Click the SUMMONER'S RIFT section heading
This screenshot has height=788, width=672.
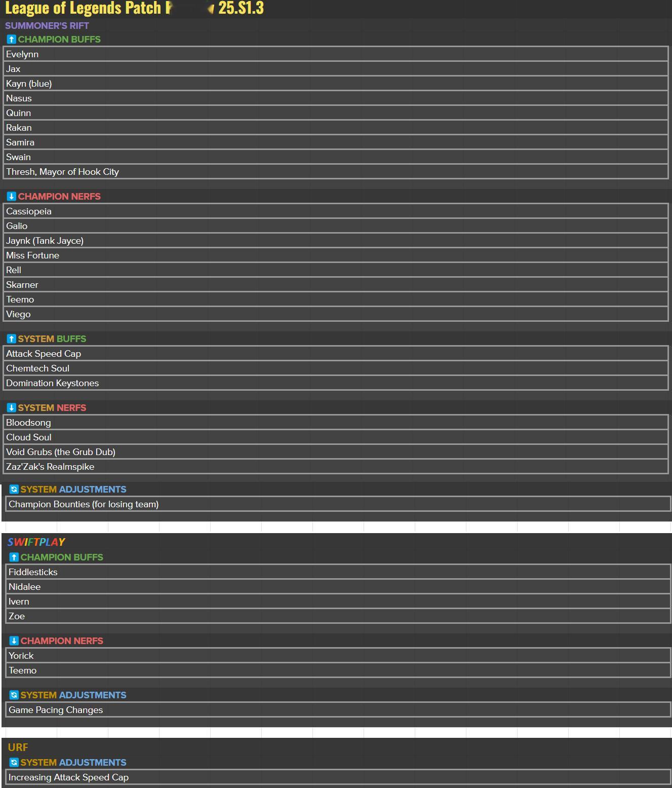[x=47, y=26]
